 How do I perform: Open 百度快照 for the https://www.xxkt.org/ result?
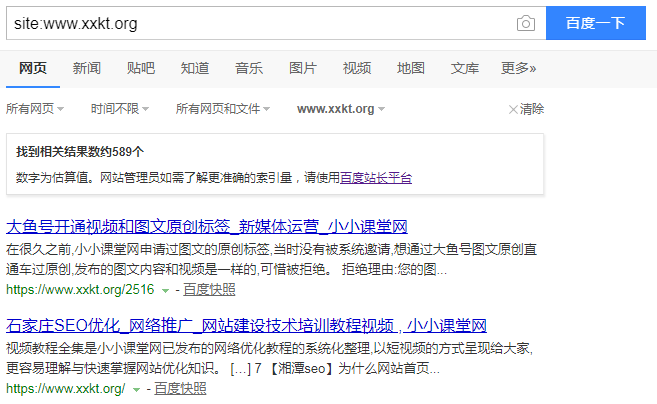click(x=180, y=388)
